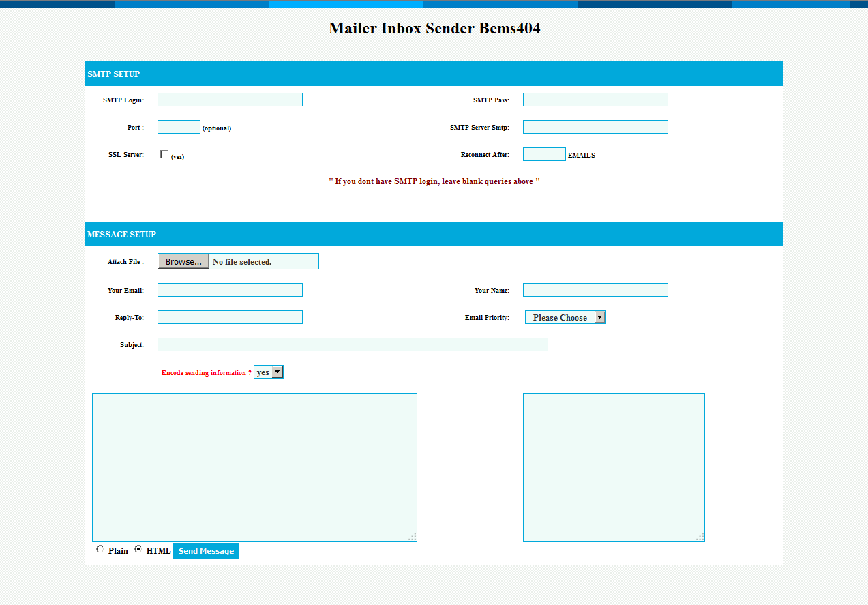
Task: Select the HTML message format radio button
Action: [138, 549]
